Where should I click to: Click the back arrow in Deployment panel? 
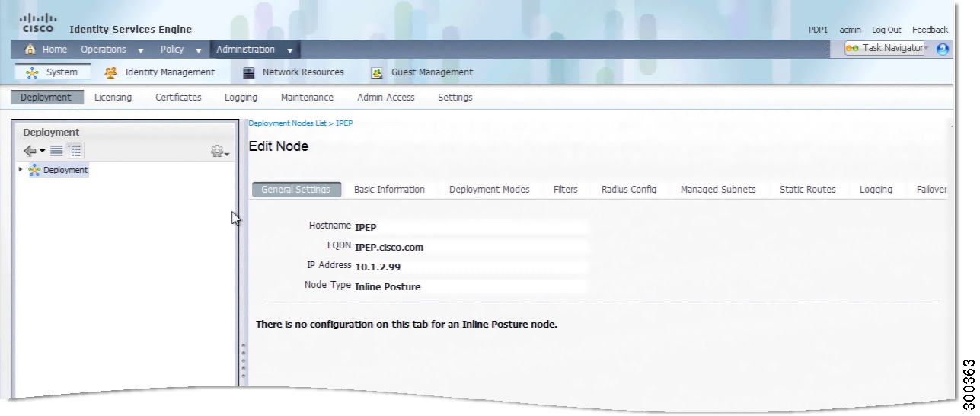(30, 151)
